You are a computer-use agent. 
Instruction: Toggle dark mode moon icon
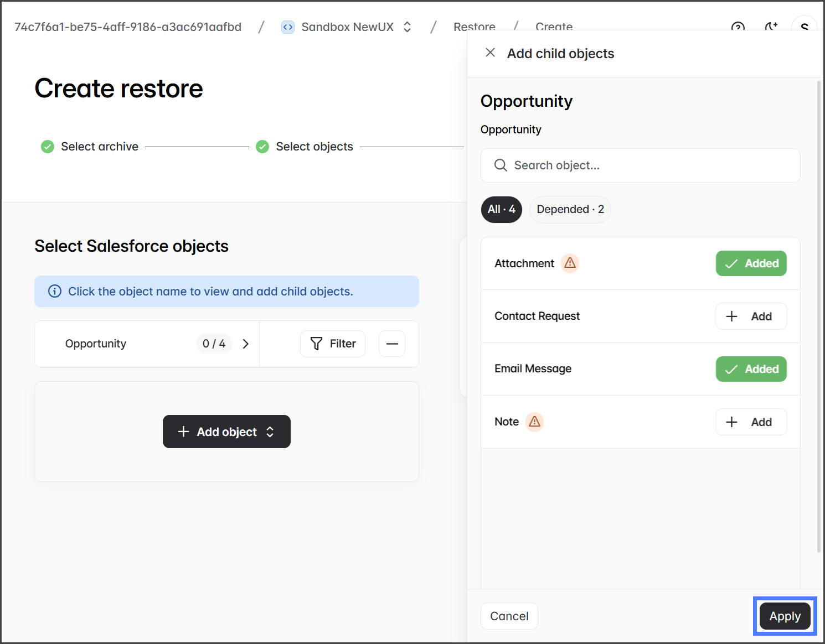[771, 27]
